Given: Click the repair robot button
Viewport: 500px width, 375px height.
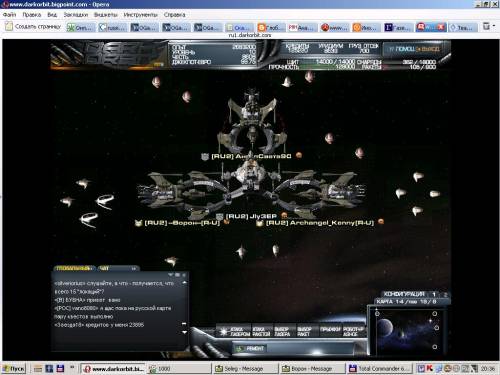Looking at the screenshot, I should (351, 332).
